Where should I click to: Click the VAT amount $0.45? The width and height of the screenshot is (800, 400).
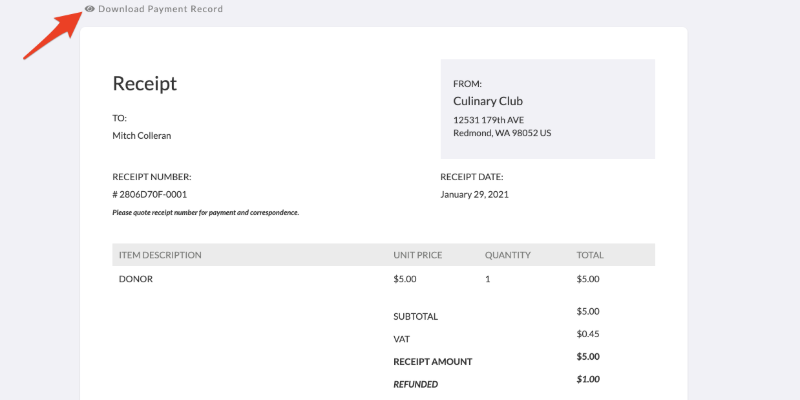[588, 334]
